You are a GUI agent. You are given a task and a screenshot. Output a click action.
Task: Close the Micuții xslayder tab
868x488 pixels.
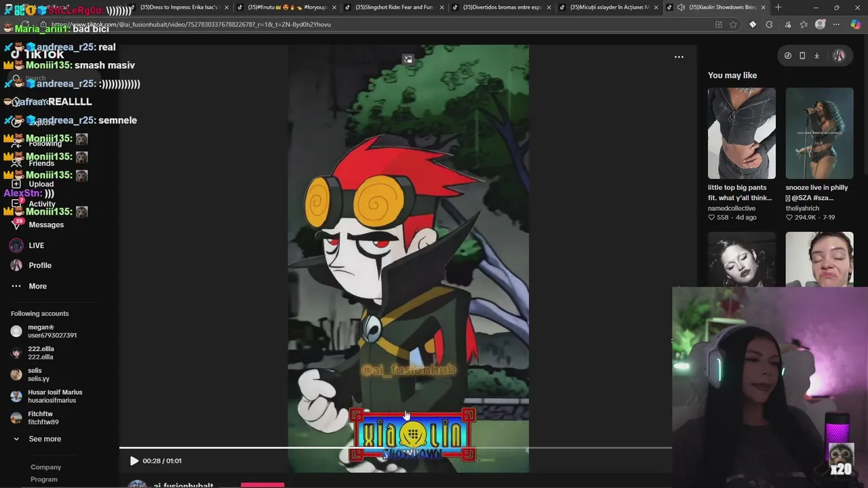click(x=656, y=7)
